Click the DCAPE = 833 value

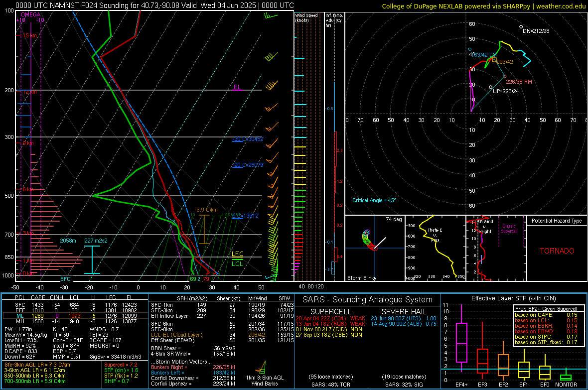pyautogui.click(x=21, y=351)
